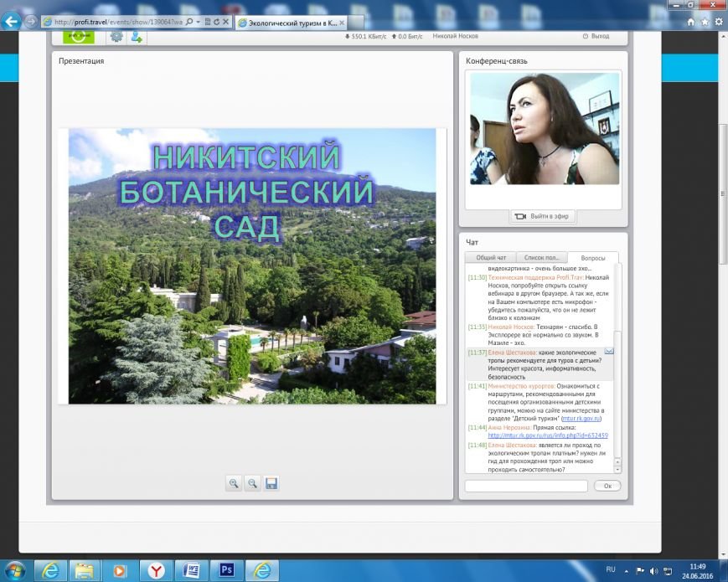
Task: Open the Windows Start menu
Action: click(15, 570)
